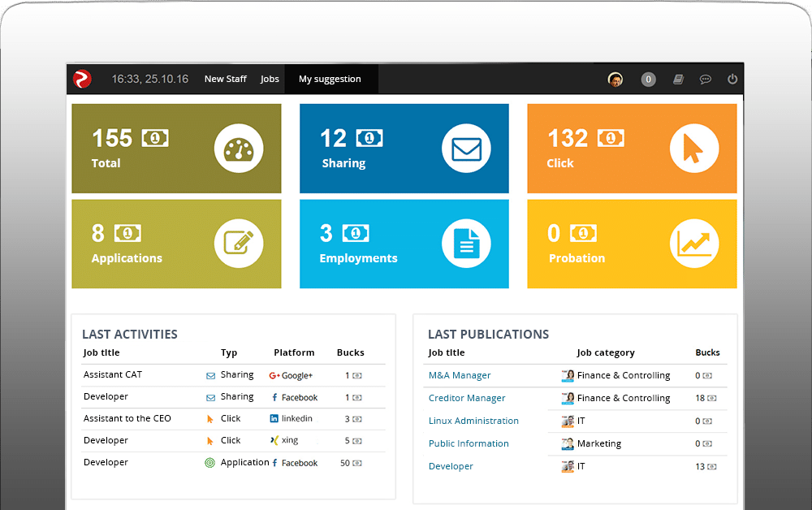Click the Finance & Controlling icon in M&A Manager row
Image resolution: width=812 pixels, height=510 pixels.
click(x=568, y=375)
